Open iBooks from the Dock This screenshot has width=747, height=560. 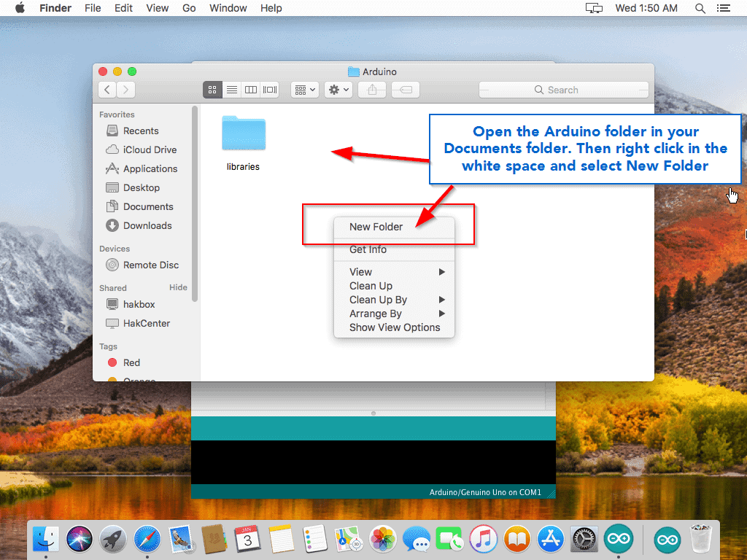pos(517,540)
